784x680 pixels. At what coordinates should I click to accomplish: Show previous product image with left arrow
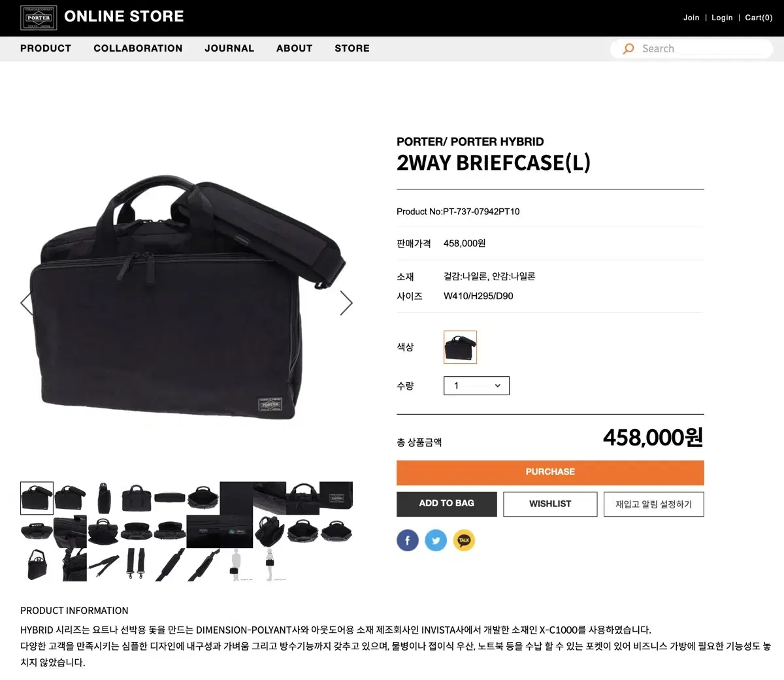[x=27, y=302]
